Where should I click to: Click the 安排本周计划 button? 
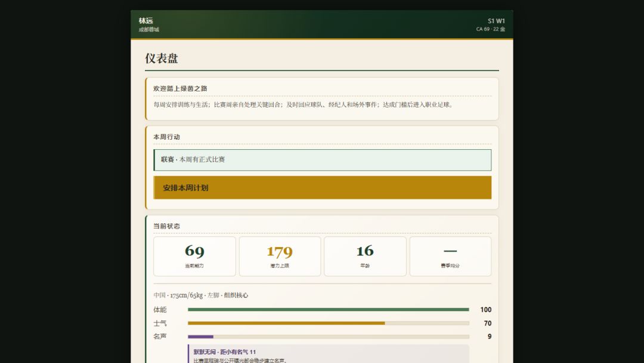click(323, 188)
